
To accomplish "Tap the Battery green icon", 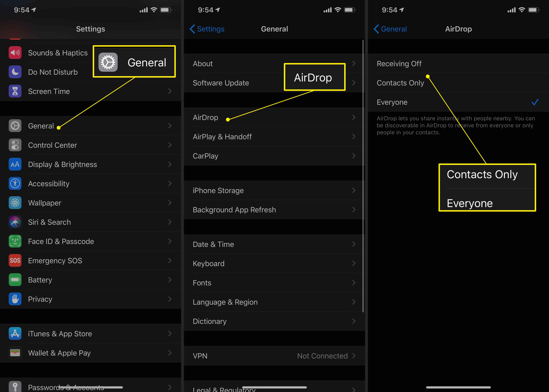I will (x=15, y=280).
